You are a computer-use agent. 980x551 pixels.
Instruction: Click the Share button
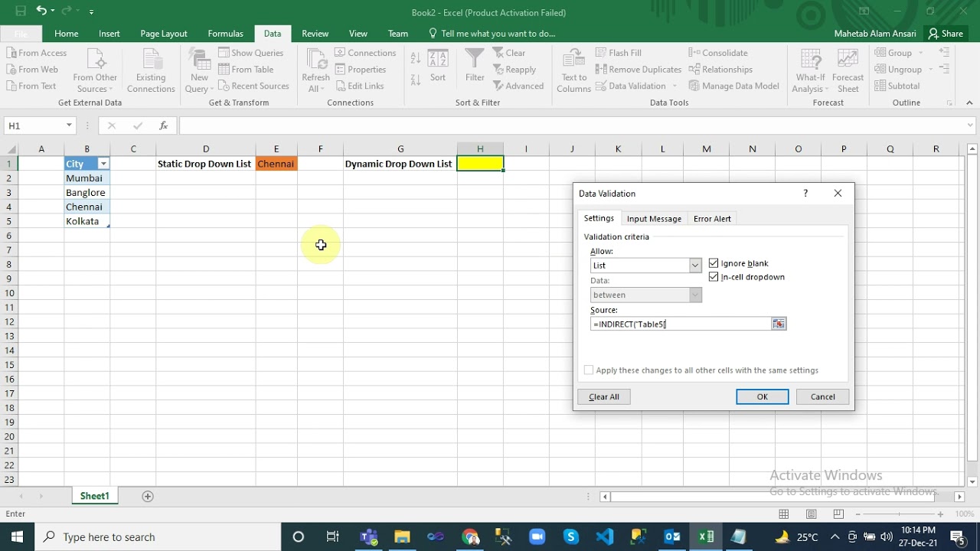point(946,34)
